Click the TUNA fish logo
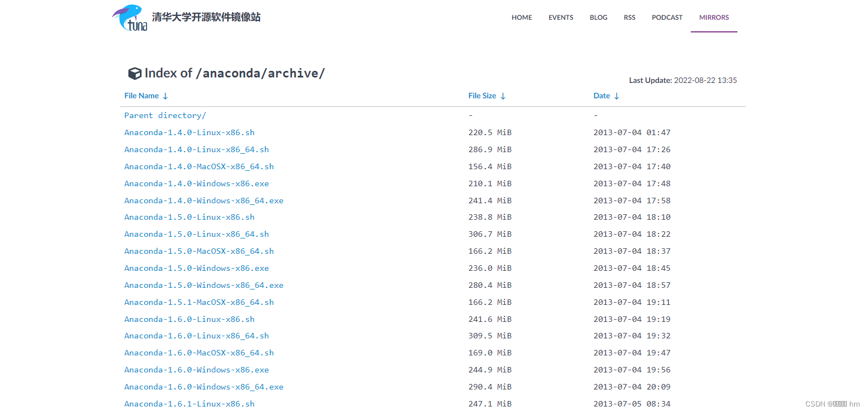 coord(130,18)
